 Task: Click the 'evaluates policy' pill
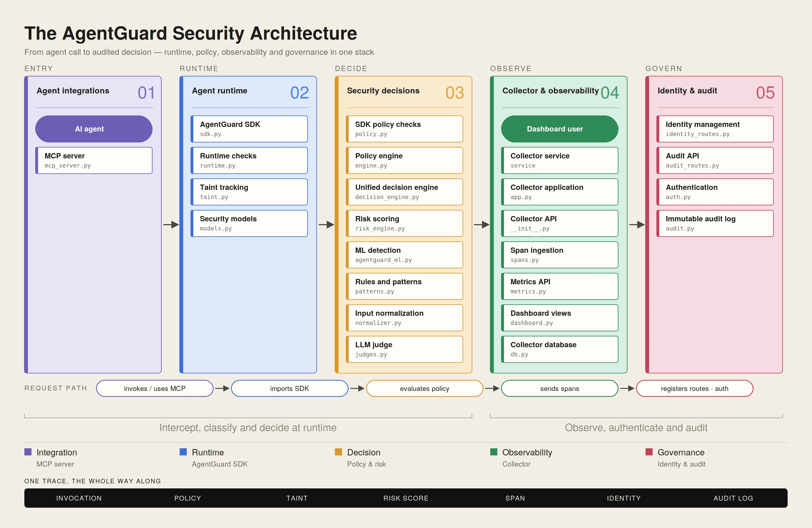[425, 388]
